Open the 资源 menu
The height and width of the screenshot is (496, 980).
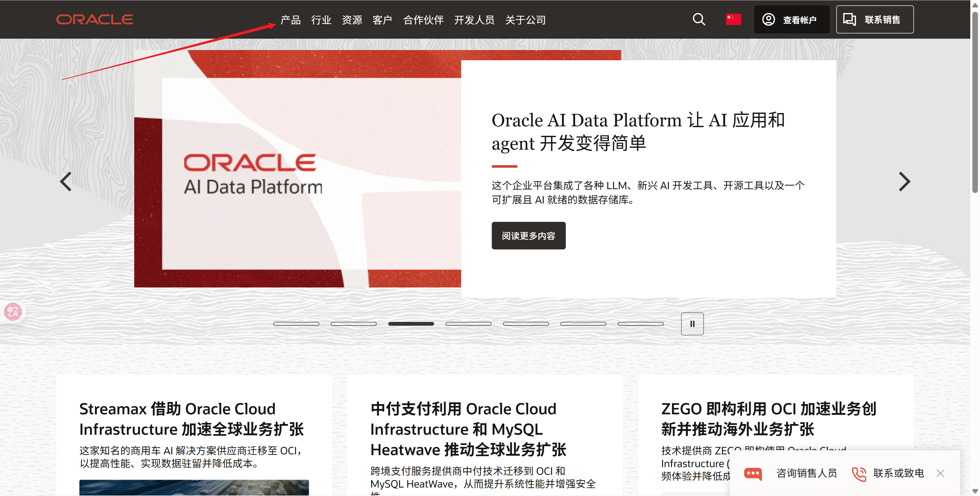[352, 20]
